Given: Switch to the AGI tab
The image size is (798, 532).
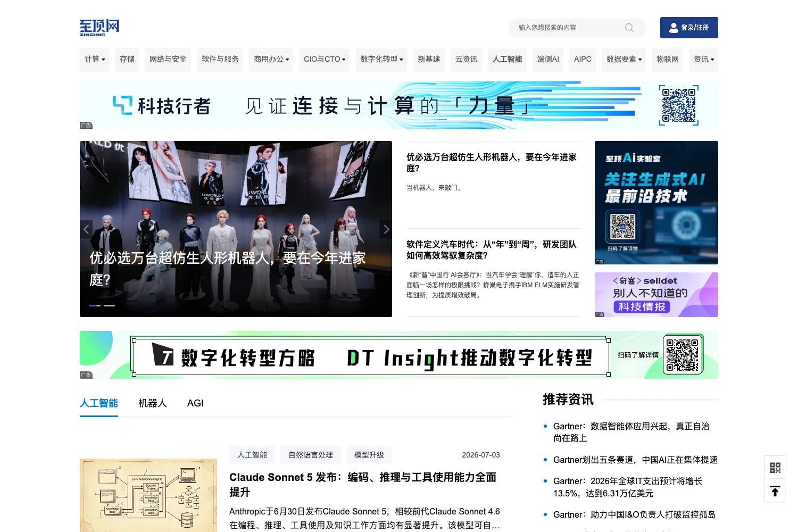Looking at the screenshot, I should pyautogui.click(x=195, y=403).
